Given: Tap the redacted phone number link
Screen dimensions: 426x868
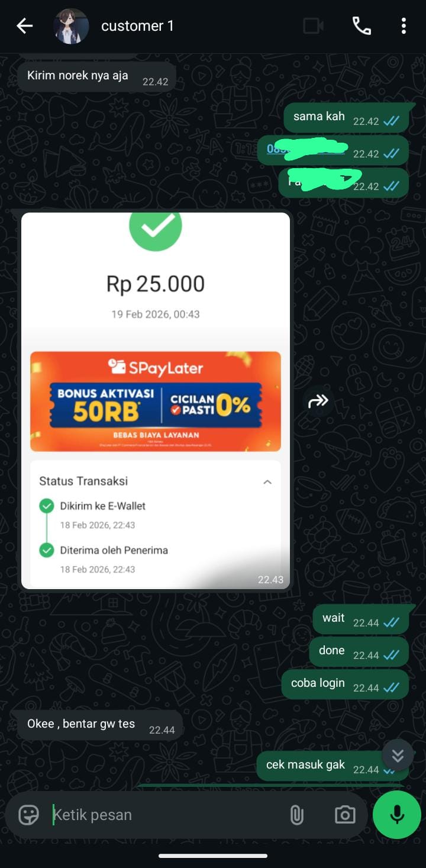Looking at the screenshot, I should [306, 149].
